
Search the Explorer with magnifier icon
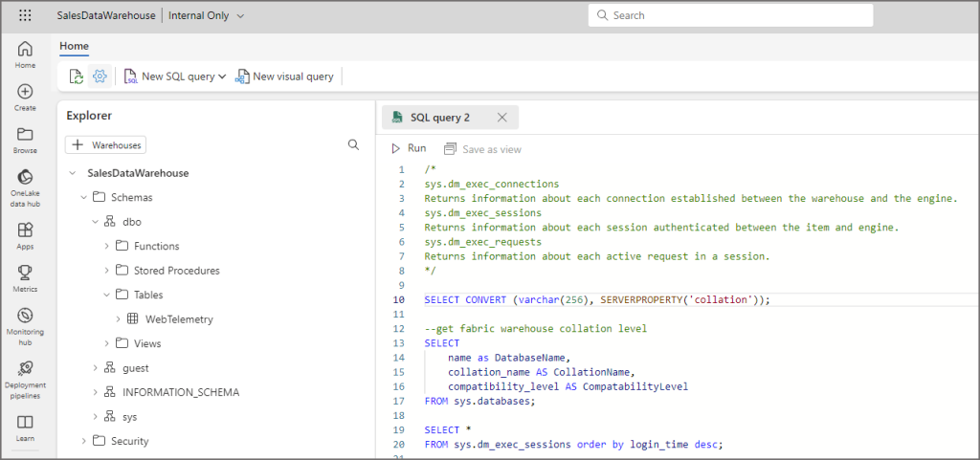tap(353, 144)
